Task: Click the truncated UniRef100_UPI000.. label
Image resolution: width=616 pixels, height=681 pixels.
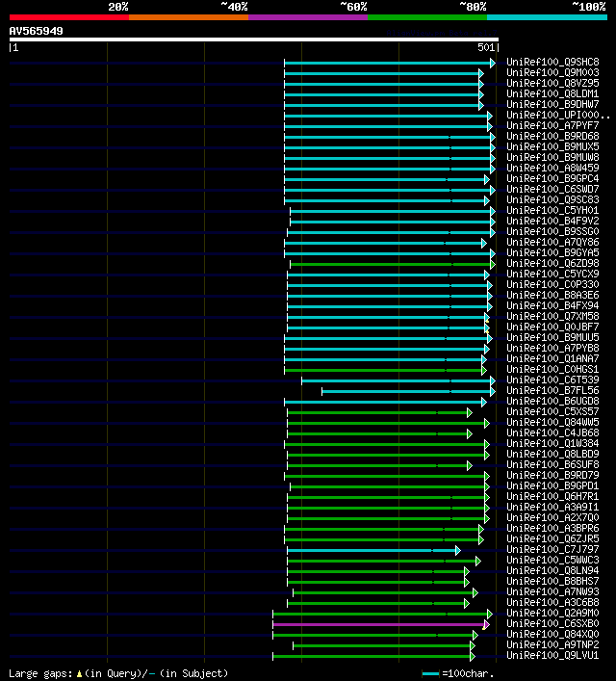Action: point(558,115)
